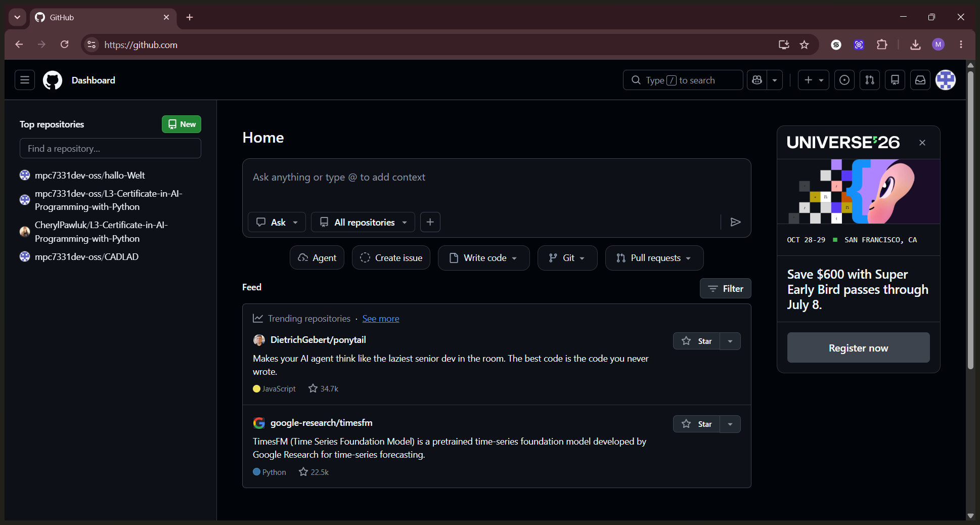Click the plus add attachment button
The image size is (980, 525).
tap(430, 222)
